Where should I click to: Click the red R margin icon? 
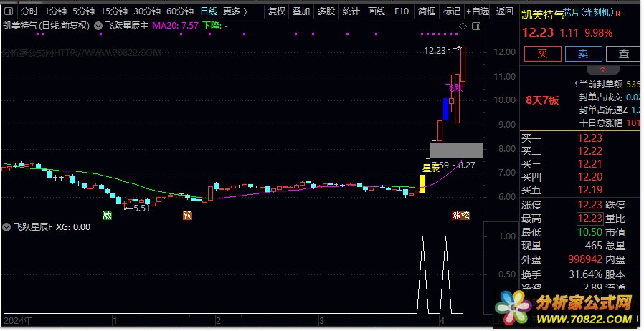[618, 14]
